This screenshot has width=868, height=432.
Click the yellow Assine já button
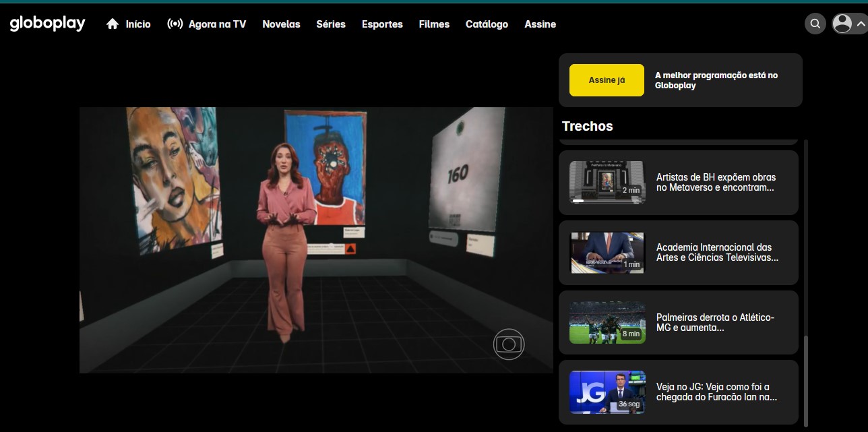tap(607, 80)
